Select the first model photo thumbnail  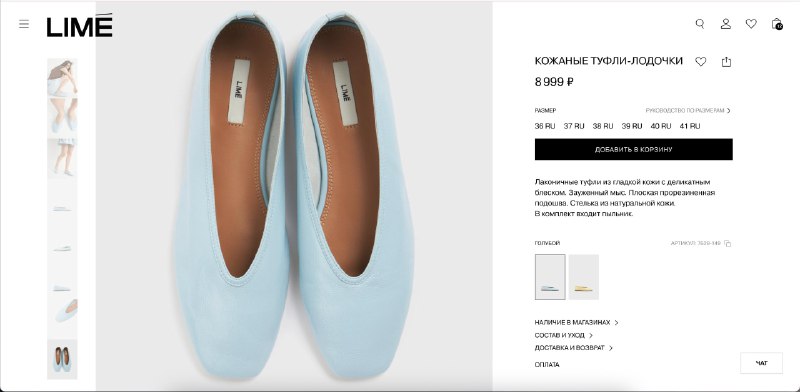tap(62, 77)
